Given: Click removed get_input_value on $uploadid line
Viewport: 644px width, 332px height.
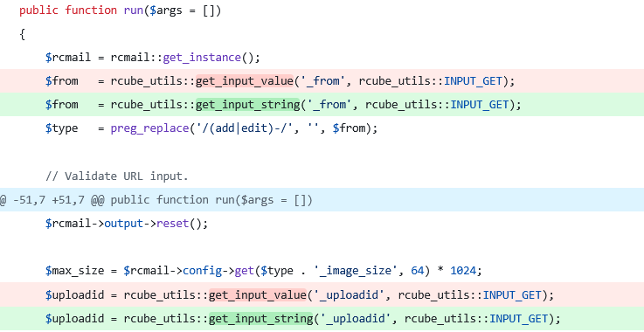Looking at the screenshot, I should 258,295.
